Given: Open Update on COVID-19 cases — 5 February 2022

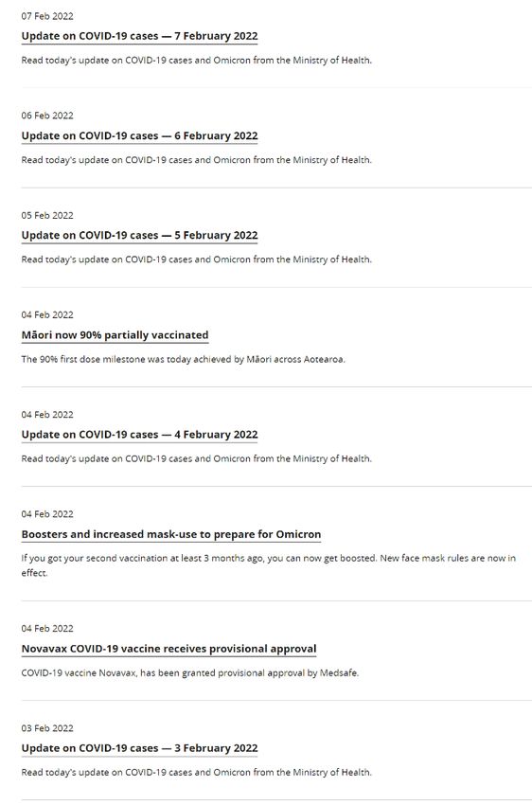Looking at the screenshot, I should tap(139, 235).
